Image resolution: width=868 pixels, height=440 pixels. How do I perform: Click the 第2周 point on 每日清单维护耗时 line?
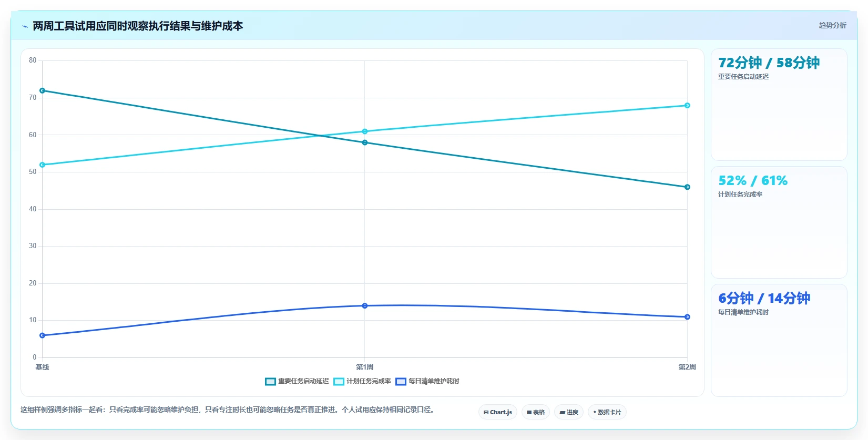click(687, 317)
